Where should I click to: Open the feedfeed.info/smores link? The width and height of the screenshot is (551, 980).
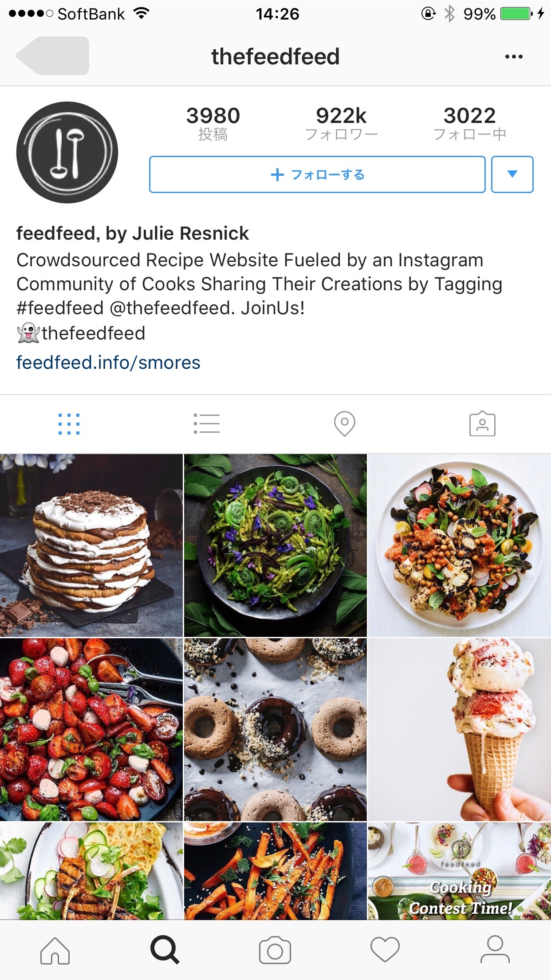(x=108, y=363)
